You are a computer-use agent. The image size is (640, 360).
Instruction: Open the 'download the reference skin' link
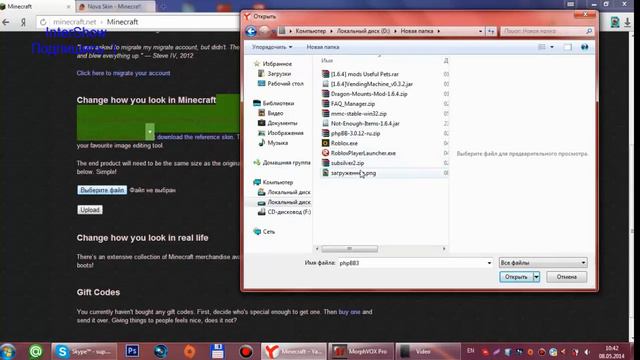tap(195, 137)
